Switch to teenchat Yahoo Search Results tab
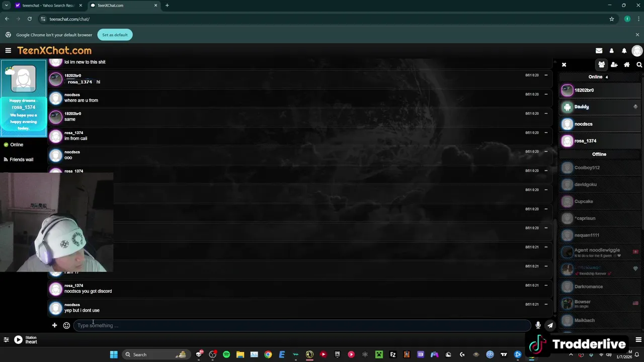644x362 pixels. pyautogui.click(x=48, y=6)
